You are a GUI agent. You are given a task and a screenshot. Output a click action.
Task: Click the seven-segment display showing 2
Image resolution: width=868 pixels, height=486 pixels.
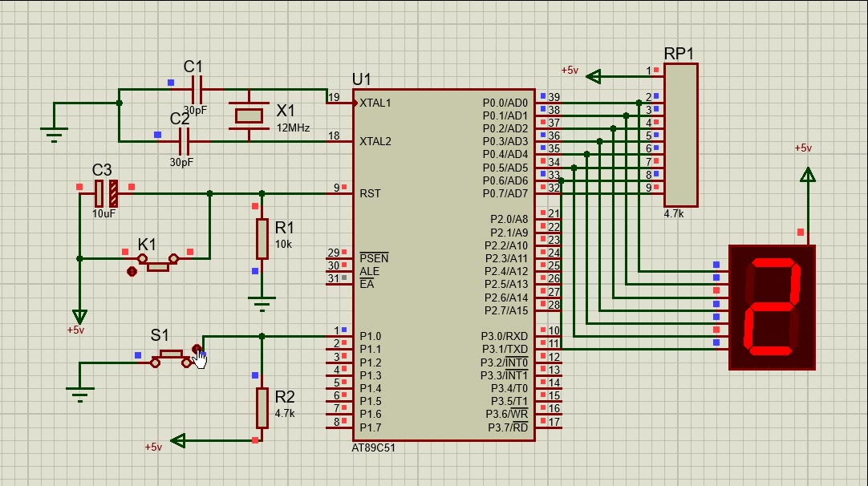(x=771, y=307)
